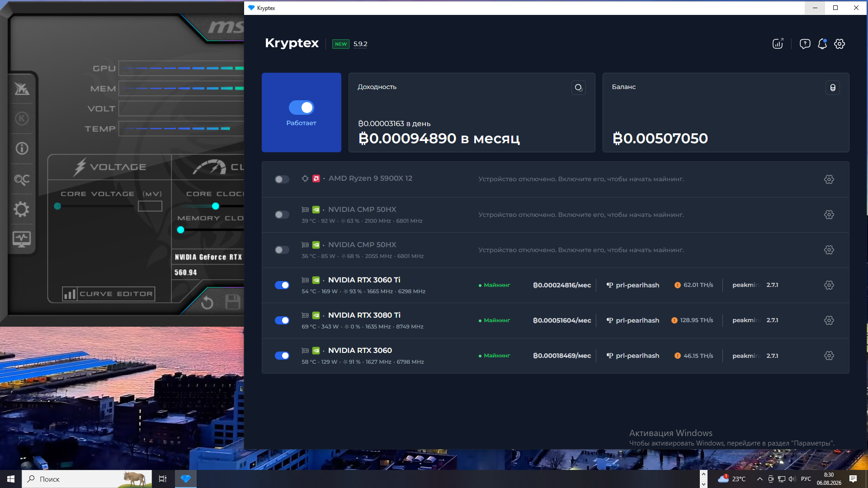Open the help chat icon in Kryptex header

(805, 44)
